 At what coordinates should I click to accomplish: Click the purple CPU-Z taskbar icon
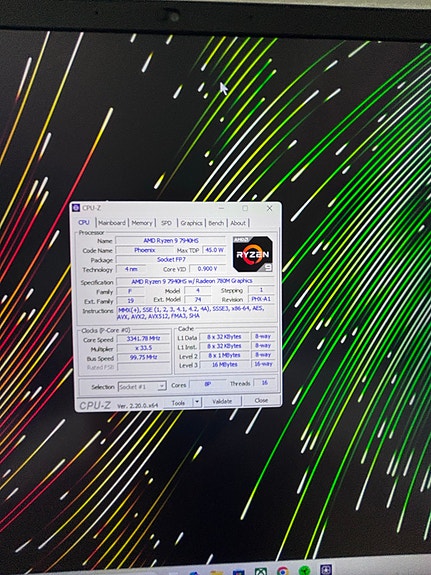point(326,570)
